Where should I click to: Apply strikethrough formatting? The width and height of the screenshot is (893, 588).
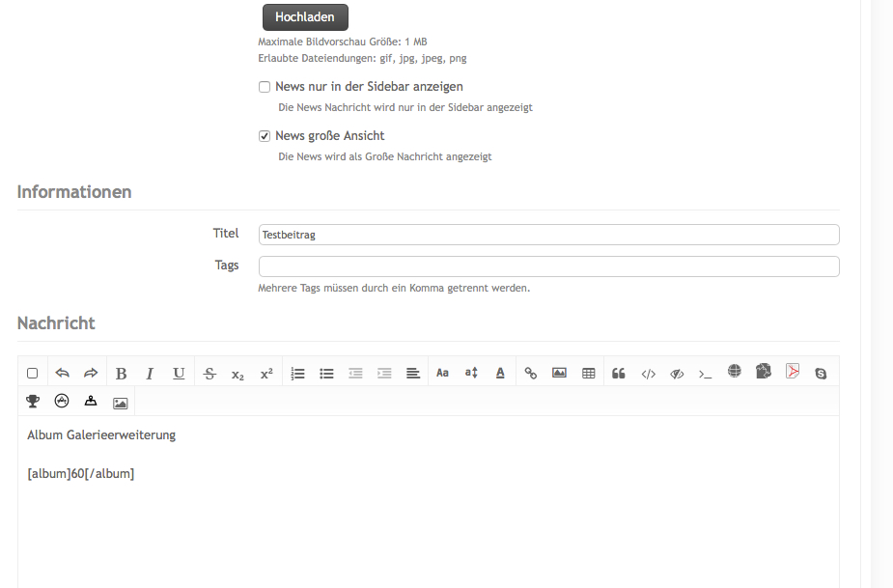(x=209, y=374)
